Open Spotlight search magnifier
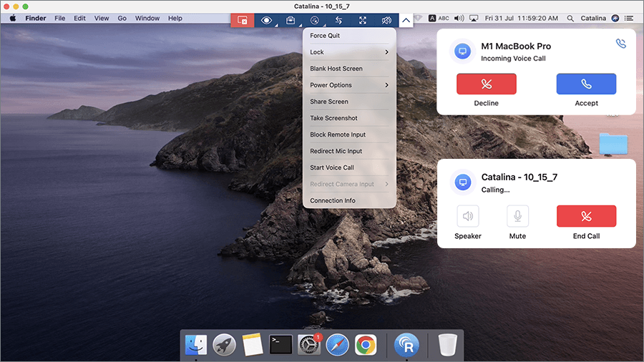The image size is (644, 362). coord(570,18)
